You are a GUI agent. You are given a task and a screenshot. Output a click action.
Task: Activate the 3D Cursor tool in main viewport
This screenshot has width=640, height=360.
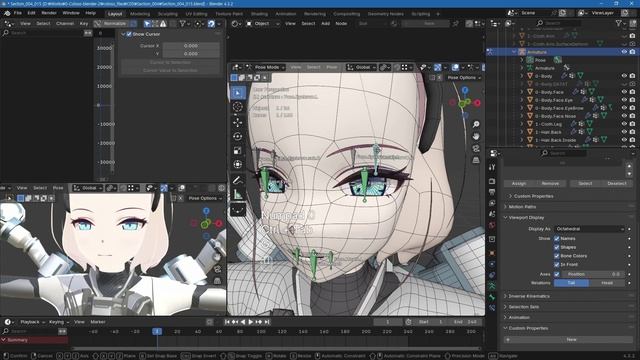pos(238,107)
